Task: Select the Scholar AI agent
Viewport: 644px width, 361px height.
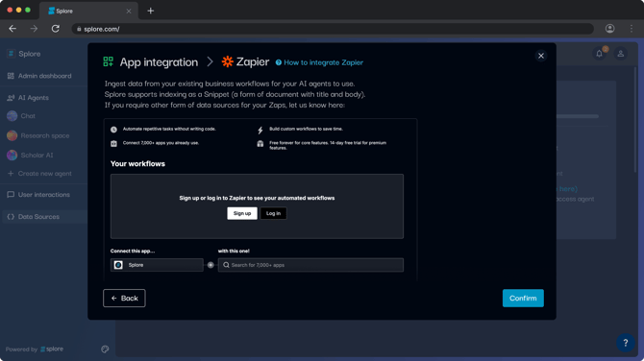Action: pyautogui.click(x=37, y=156)
